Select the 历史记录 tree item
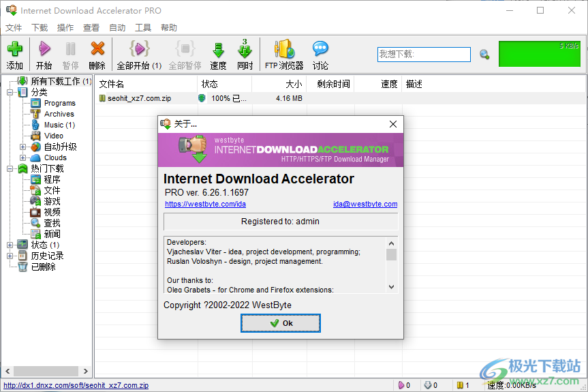This screenshot has height=392, width=588. tap(47, 256)
